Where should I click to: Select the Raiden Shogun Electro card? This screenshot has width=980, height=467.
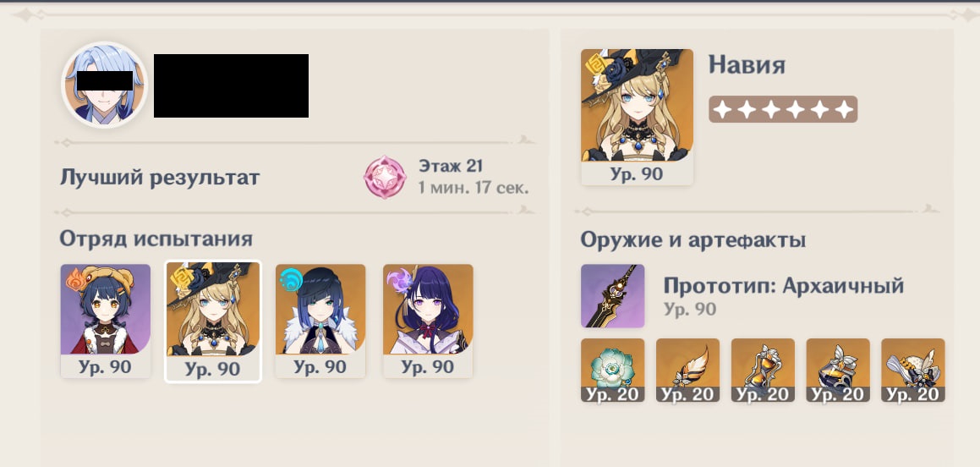pyautogui.click(x=428, y=321)
